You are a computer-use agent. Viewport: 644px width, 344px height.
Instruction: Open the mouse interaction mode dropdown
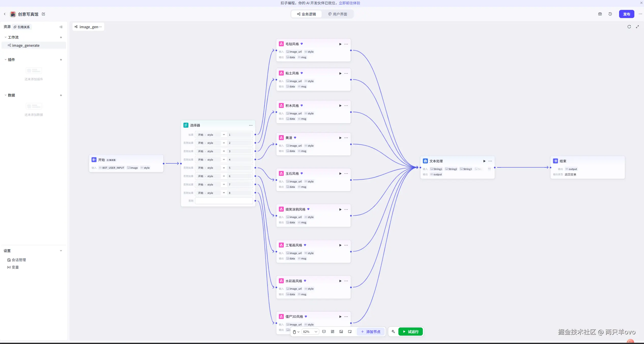[296, 332]
